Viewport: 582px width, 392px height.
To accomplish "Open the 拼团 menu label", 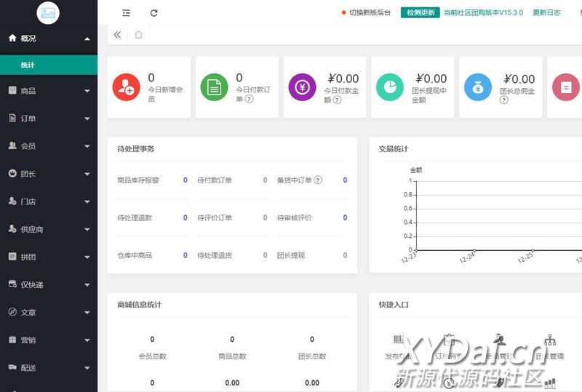I will pos(28,257).
